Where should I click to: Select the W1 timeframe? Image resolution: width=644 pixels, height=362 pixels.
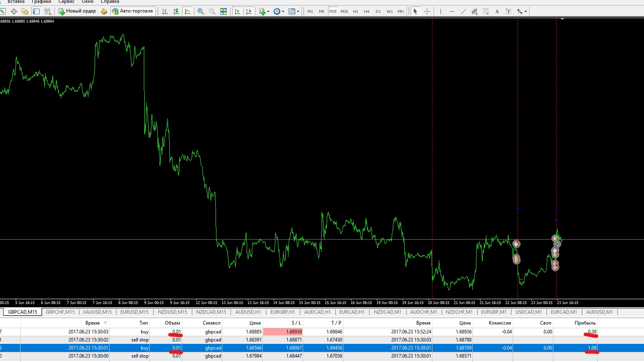tap(390, 11)
